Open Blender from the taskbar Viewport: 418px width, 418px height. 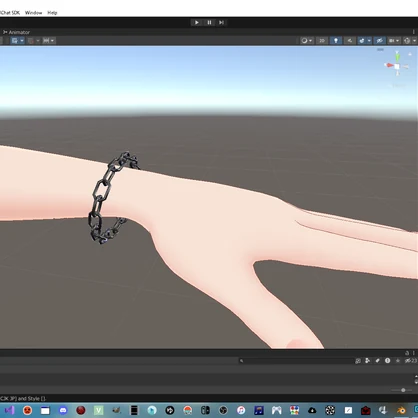[401, 410]
